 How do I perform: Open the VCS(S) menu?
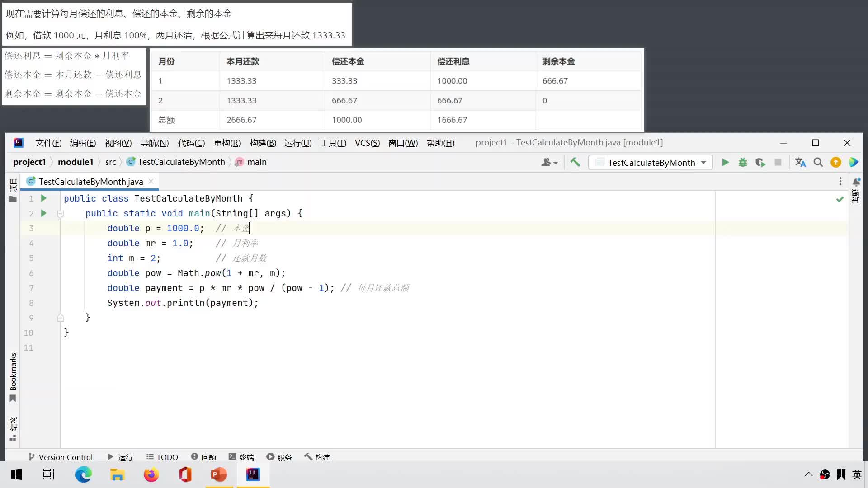(367, 143)
